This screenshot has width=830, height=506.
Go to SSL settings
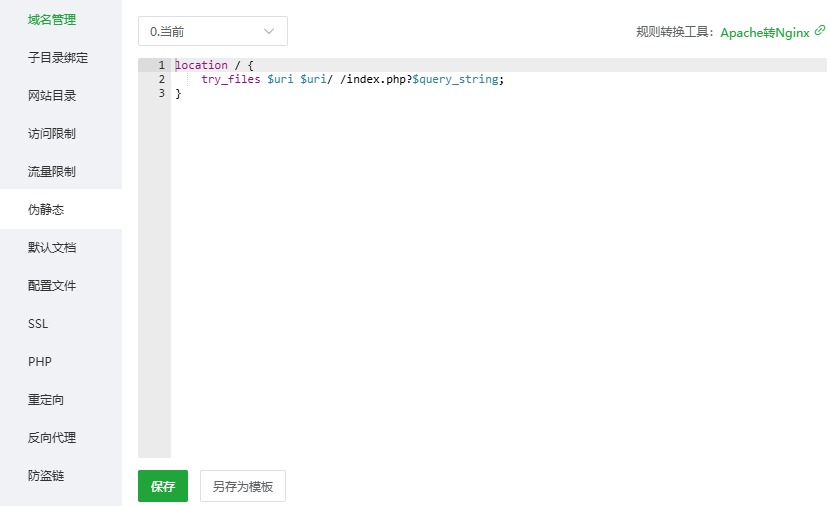click(x=38, y=323)
